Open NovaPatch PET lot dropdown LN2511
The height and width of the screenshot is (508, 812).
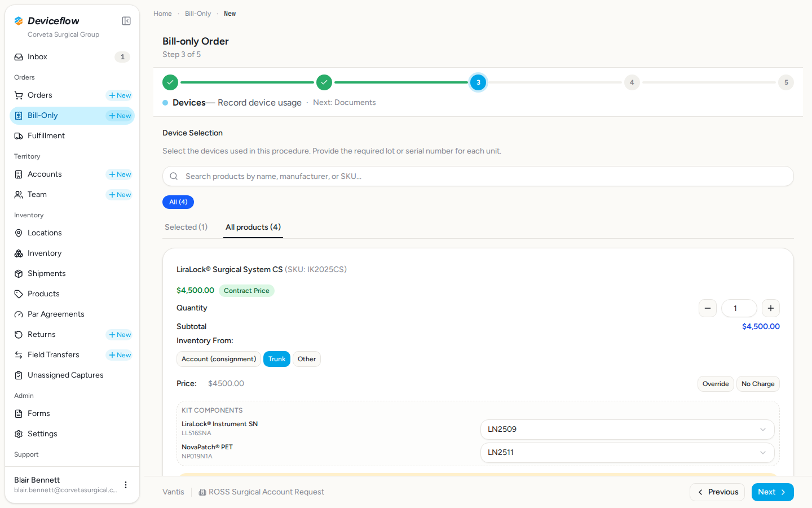coord(627,453)
